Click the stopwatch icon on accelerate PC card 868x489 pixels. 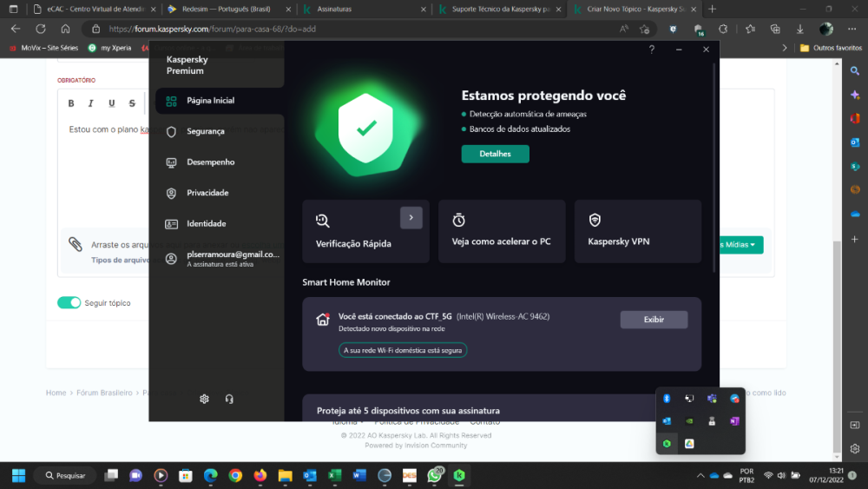click(458, 220)
